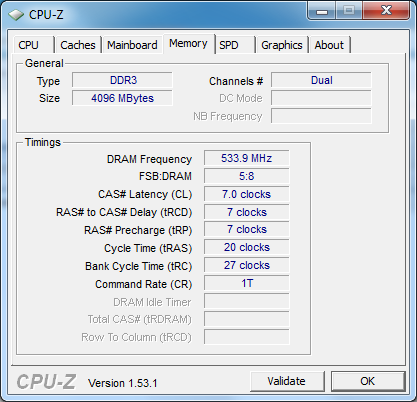Click the DRAM Frequency label
This screenshot has width=417, height=402.
[149, 159]
